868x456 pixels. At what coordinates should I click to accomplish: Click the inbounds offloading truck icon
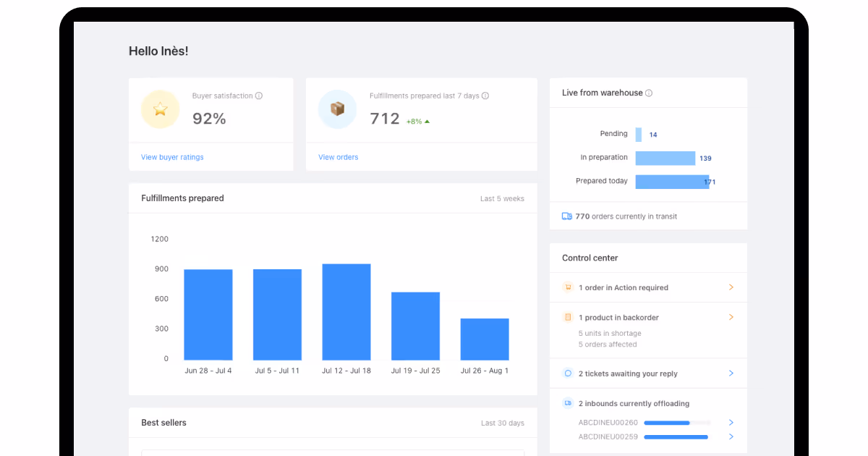(568, 403)
